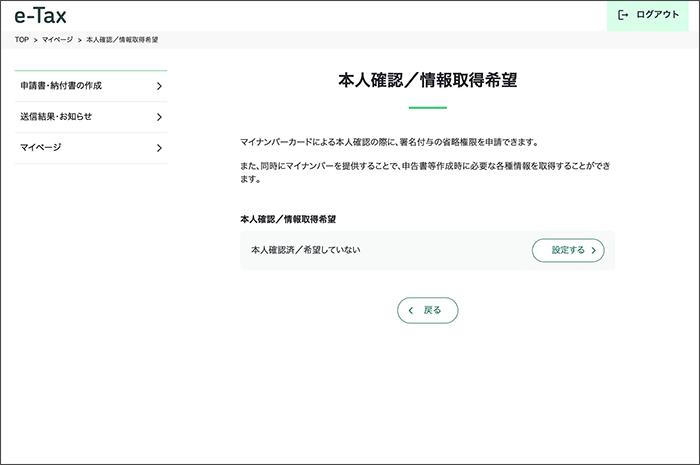
Task: Click the 本人確認済／希望していない status text
Action: (305, 249)
